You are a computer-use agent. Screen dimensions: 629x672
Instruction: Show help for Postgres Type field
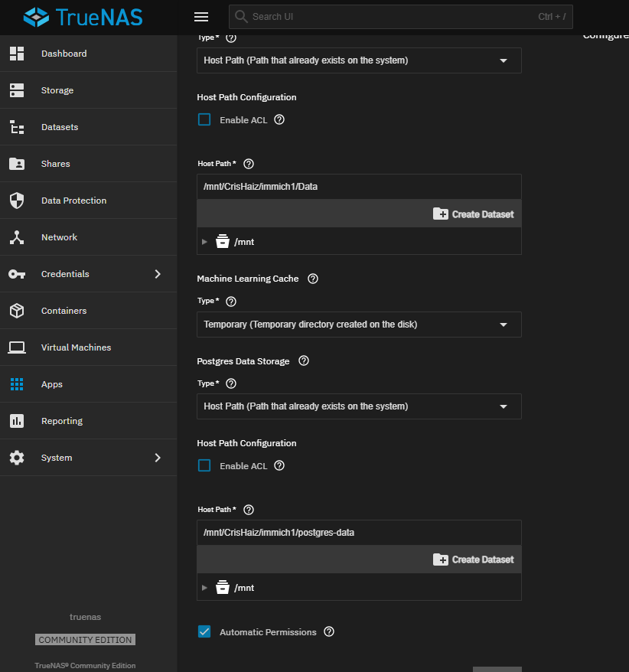pos(231,383)
